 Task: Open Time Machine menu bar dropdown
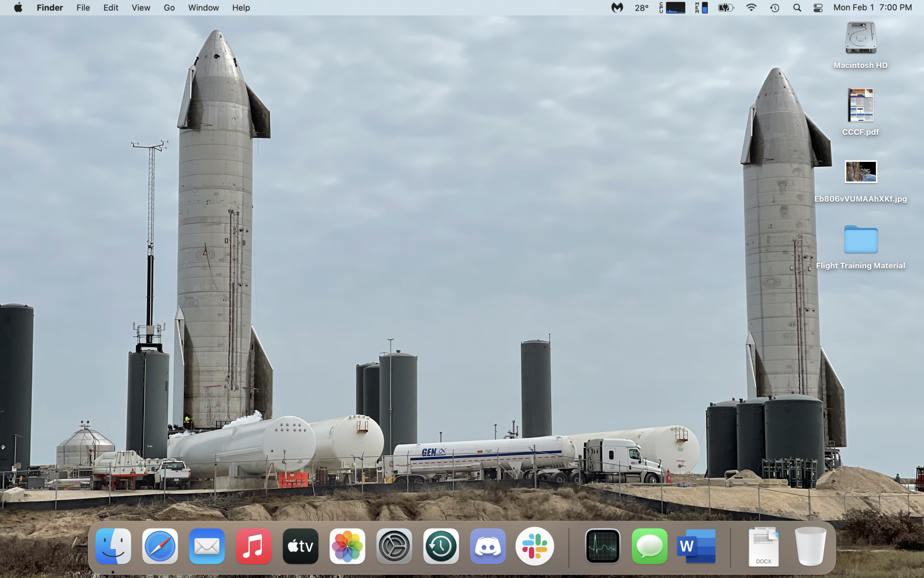[x=775, y=7]
